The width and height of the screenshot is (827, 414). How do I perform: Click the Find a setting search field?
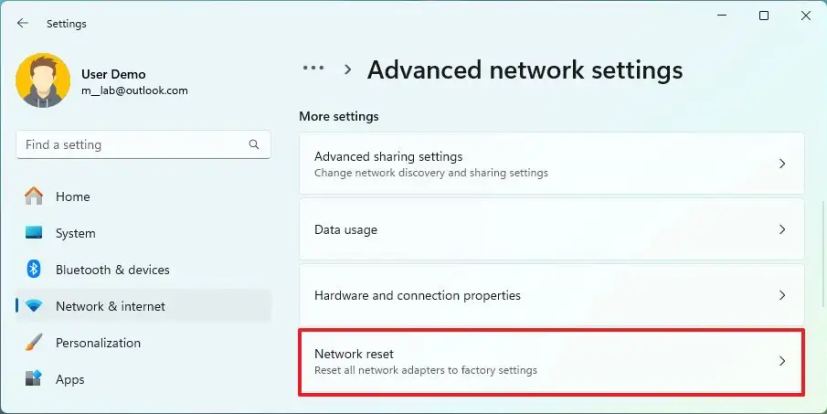(x=143, y=145)
